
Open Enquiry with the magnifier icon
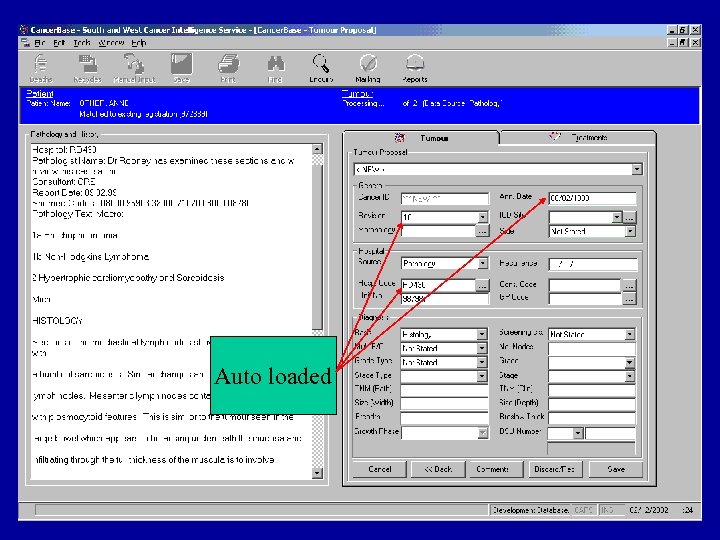(321, 68)
